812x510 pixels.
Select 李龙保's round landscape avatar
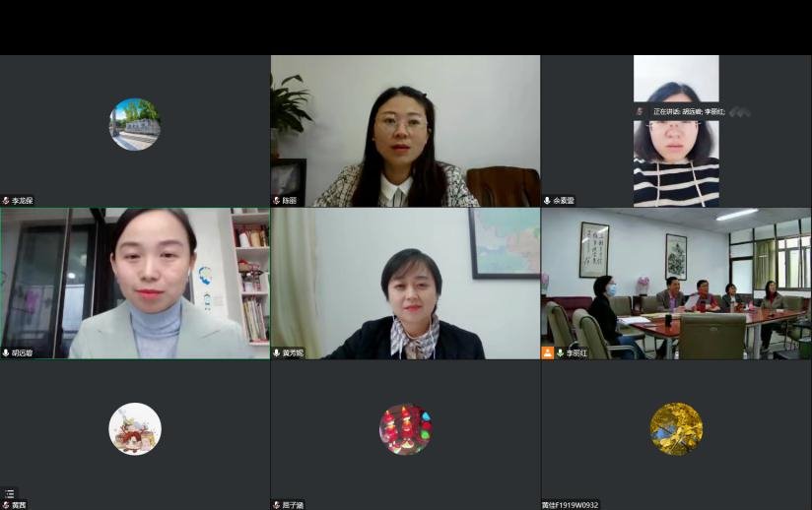pyautogui.click(x=135, y=124)
